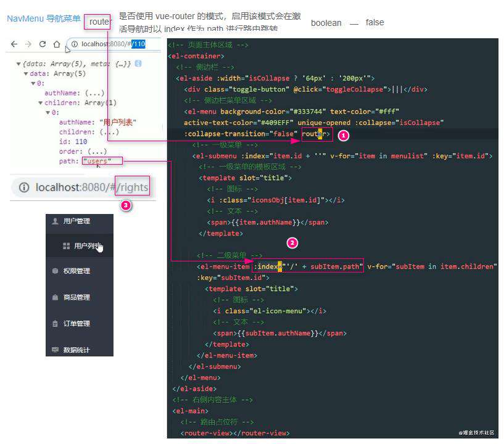Expand nested children: (...) getter
Screen dimensions: 504x444
(x=109, y=132)
